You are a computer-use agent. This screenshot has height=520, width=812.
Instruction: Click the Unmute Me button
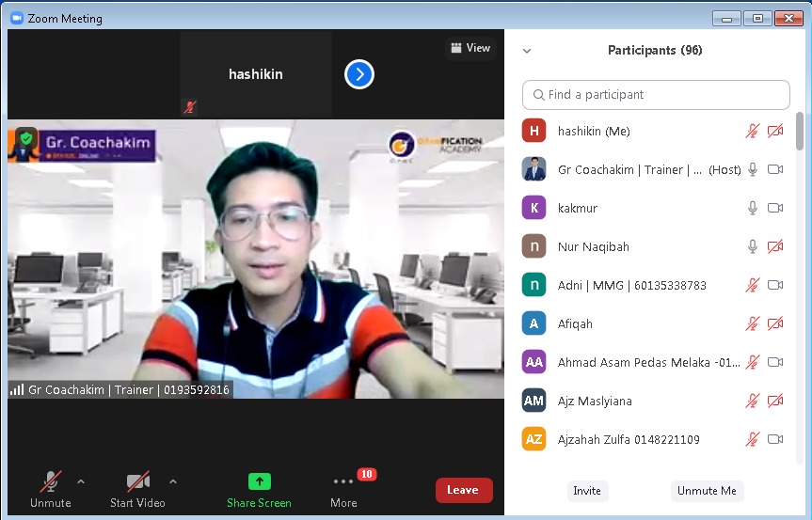click(707, 491)
